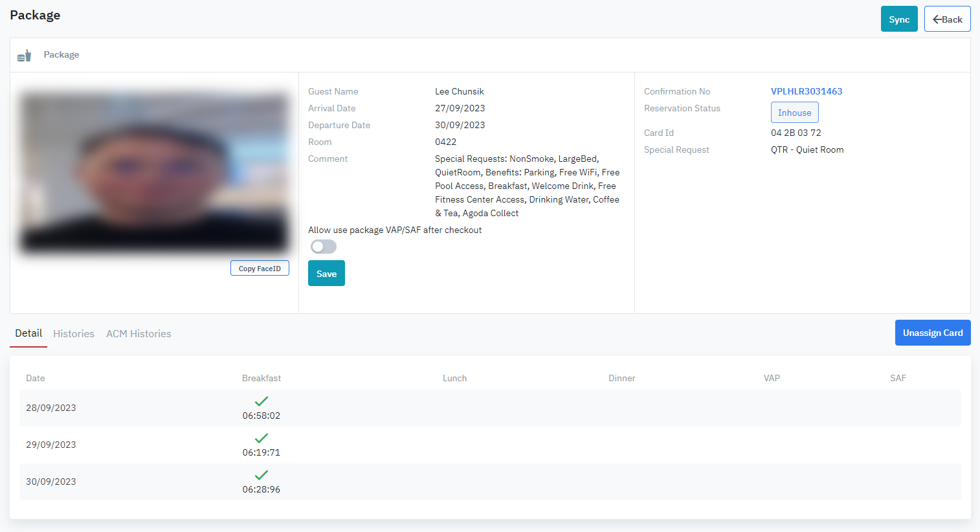This screenshot has width=980, height=532.
Task: Click the Unassign Card button
Action: click(x=932, y=333)
